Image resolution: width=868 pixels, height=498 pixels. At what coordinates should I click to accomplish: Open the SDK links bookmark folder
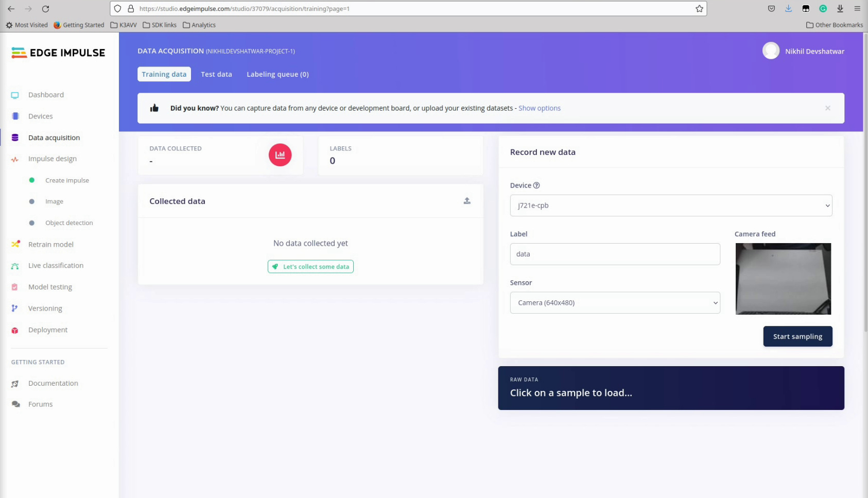coord(160,25)
